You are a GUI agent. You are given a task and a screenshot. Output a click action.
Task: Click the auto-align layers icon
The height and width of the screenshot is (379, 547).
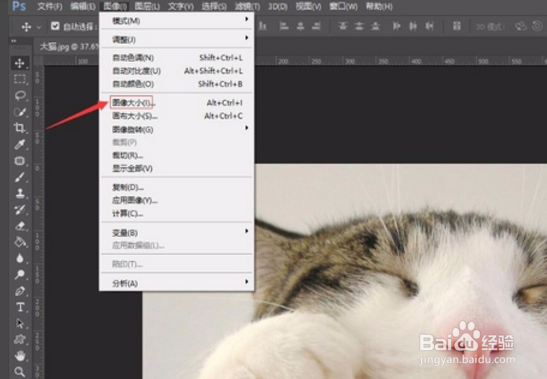coord(457,26)
